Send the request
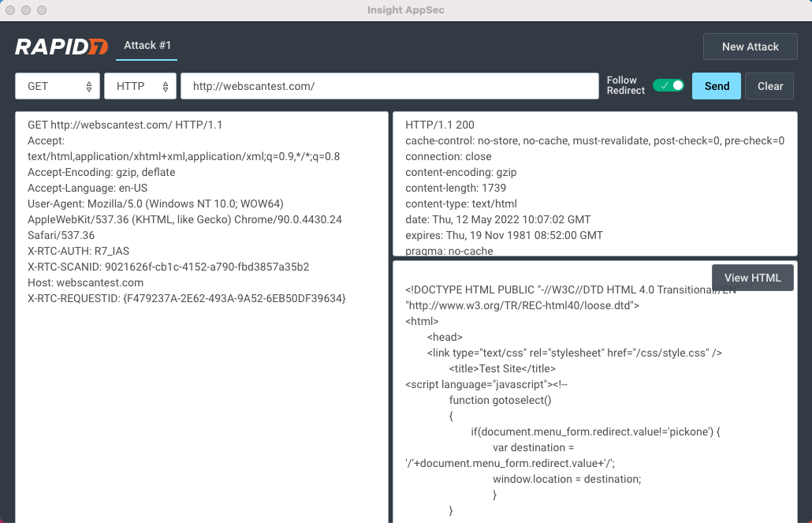This screenshot has width=812, height=523. (717, 86)
